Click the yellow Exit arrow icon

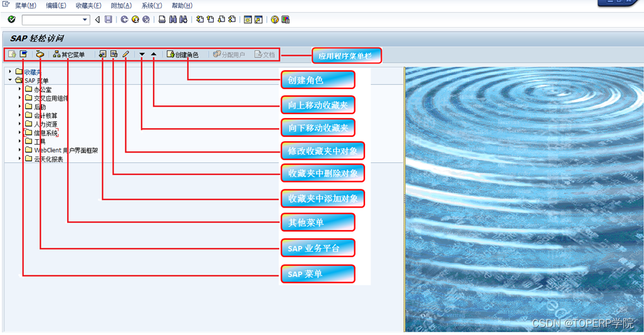(x=135, y=19)
